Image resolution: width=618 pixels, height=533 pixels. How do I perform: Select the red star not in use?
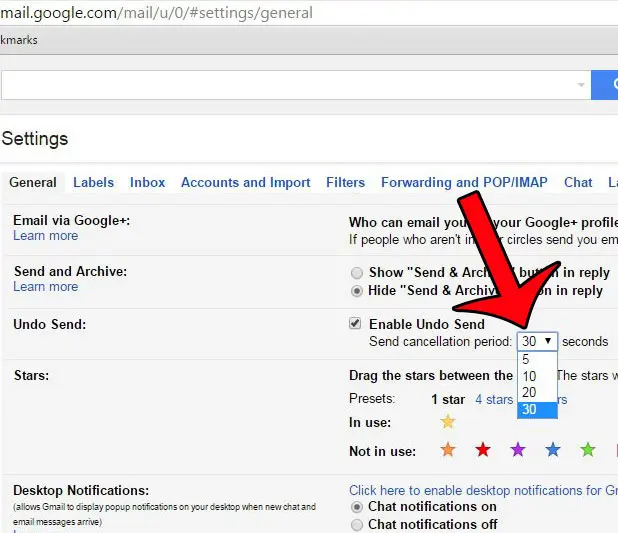[483, 449]
